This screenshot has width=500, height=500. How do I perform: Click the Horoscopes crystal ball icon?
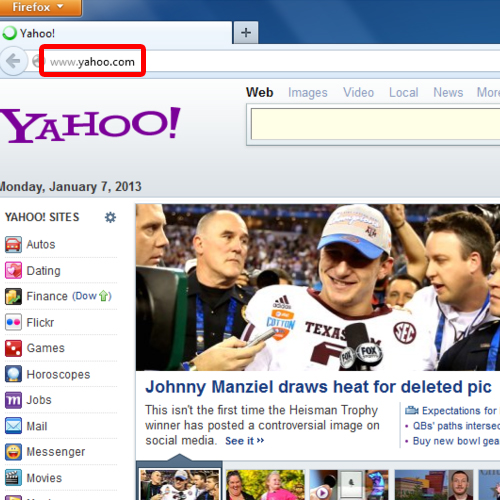tap(13, 374)
